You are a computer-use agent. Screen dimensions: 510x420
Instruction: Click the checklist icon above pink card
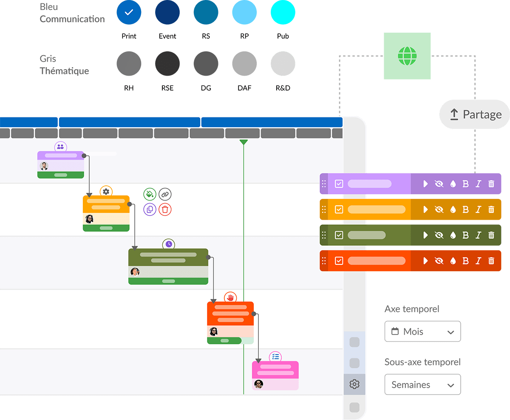275,357
